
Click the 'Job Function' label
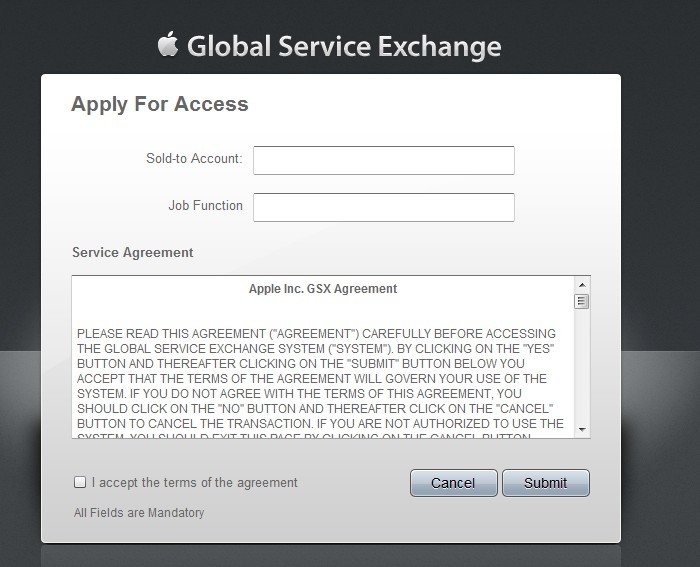(205, 205)
